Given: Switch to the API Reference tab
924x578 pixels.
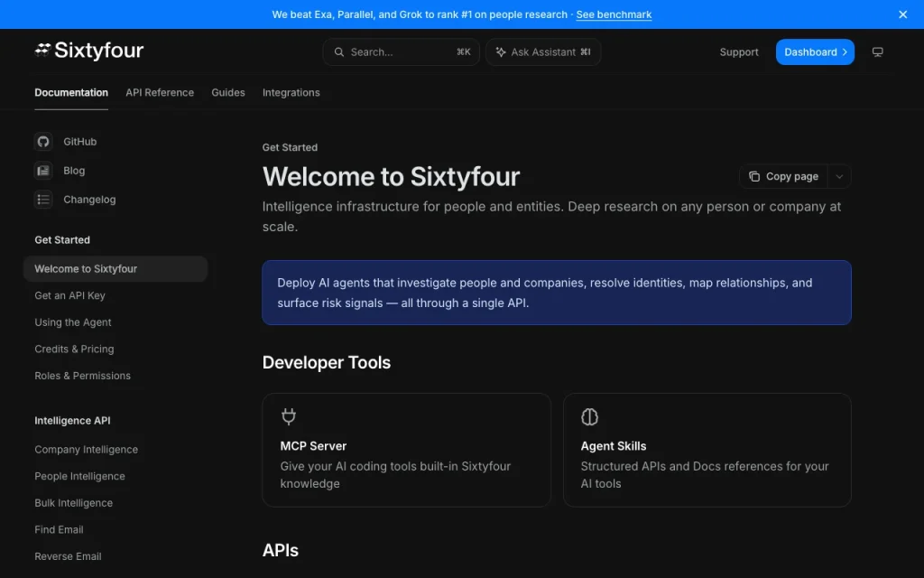Looking at the screenshot, I should pos(160,93).
